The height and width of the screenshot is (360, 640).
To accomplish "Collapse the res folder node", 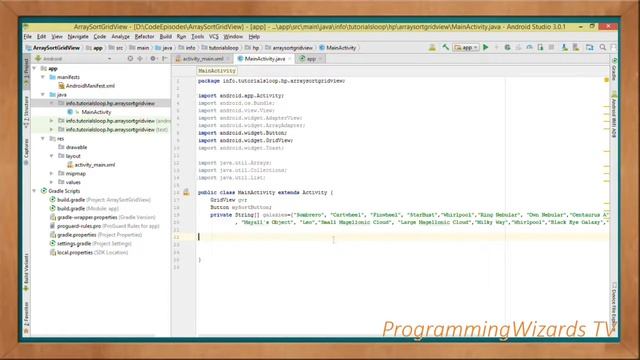I will pos(43,139).
